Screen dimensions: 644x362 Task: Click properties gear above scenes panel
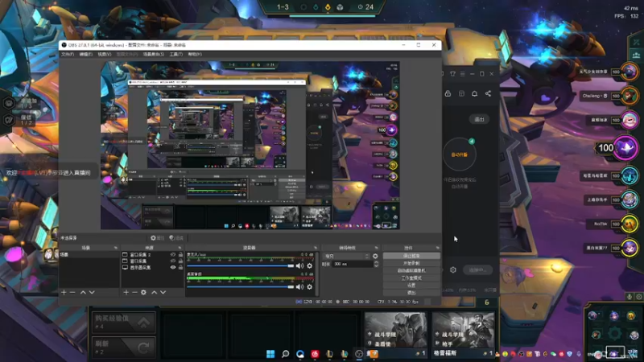156,238
